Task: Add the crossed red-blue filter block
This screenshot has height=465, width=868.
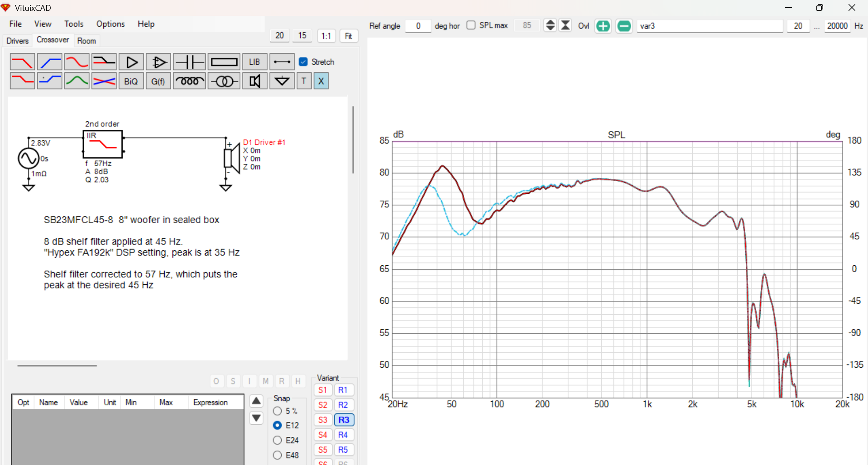Action: pyautogui.click(x=104, y=81)
